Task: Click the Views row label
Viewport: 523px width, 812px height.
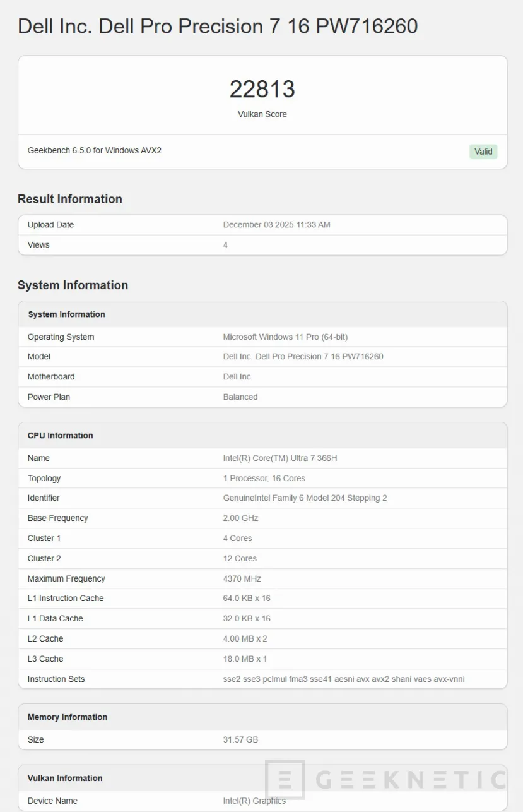Action: (38, 245)
